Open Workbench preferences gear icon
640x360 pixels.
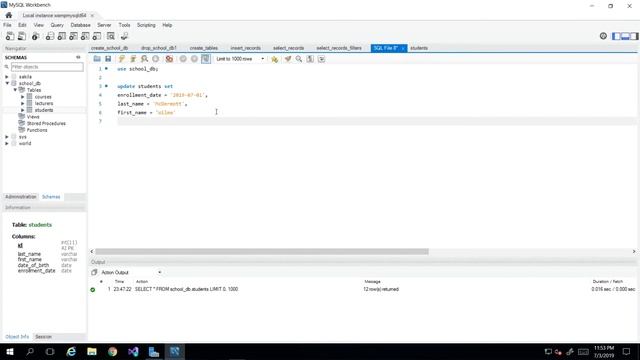[603, 36]
